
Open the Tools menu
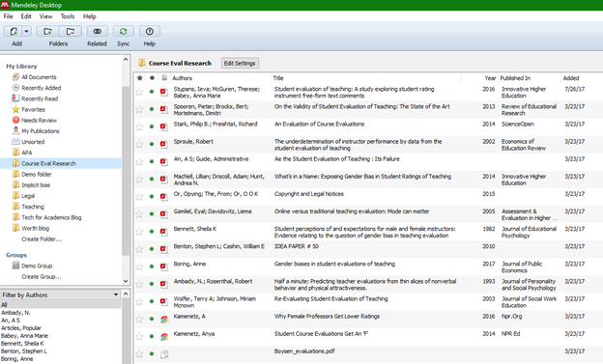pyautogui.click(x=68, y=16)
